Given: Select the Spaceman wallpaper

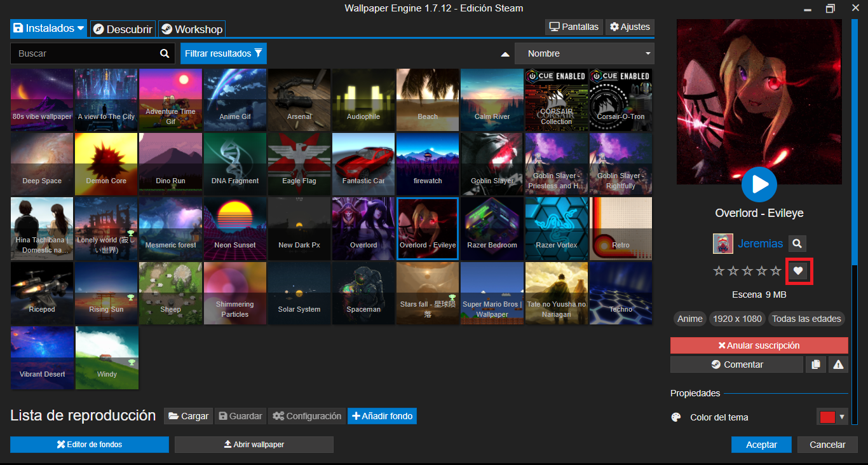Looking at the screenshot, I should click(363, 293).
